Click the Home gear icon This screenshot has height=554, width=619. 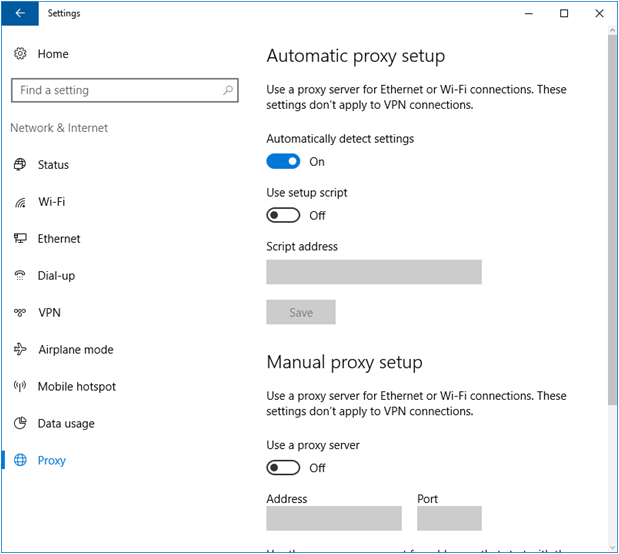pos(20,53)
